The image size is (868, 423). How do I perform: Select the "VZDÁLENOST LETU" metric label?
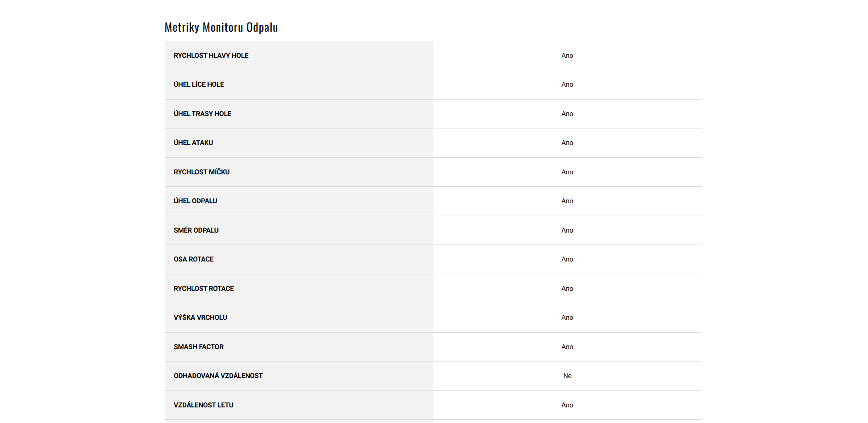(203, 405)
